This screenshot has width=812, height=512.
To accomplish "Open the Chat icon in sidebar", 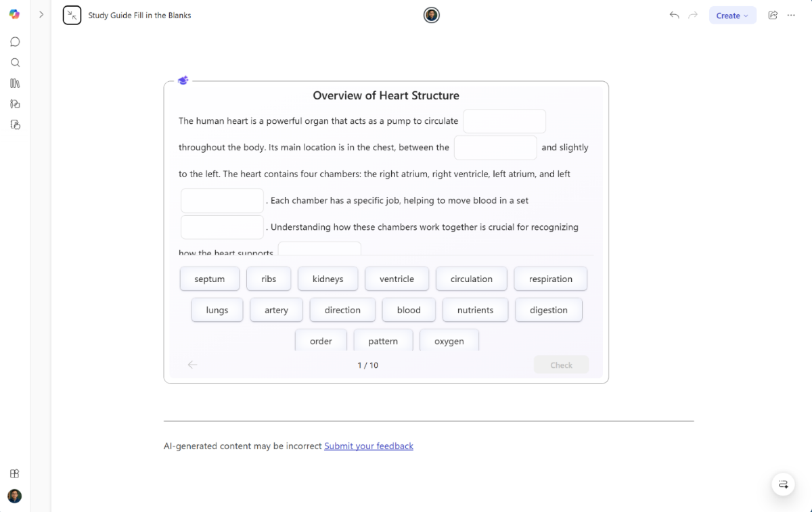I will point(15,42).
